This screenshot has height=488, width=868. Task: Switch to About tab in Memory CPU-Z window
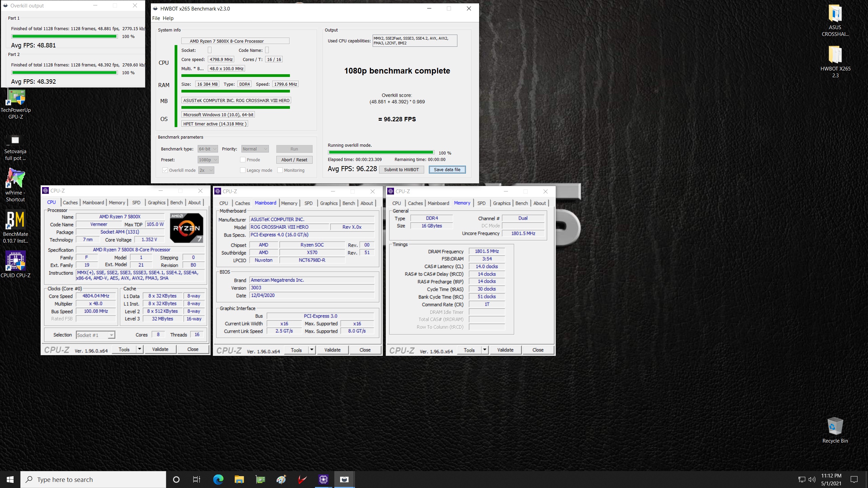point(539,203)
